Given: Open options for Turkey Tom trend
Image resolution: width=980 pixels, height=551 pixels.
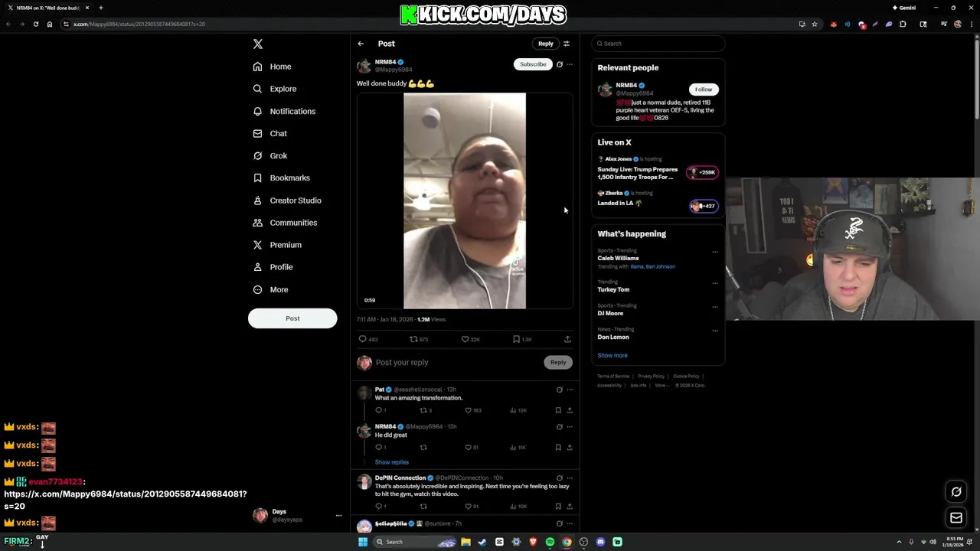Looking at the screenshot, I should pyautogui.click(x=715, y=282).
